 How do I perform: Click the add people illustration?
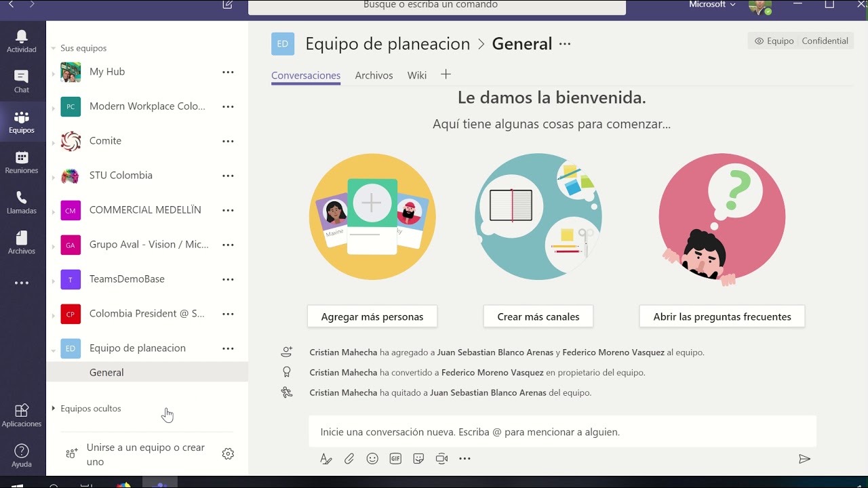click(x=372, y=217)
